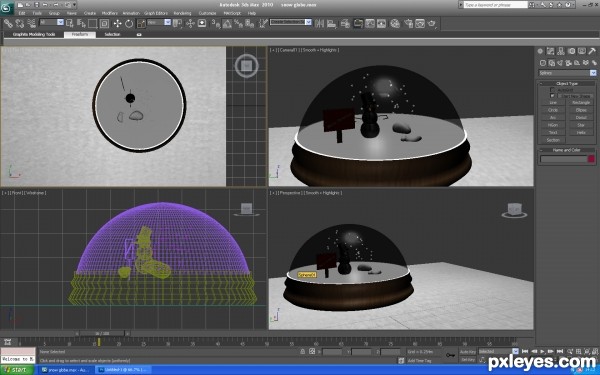The image size is (600, 375).
Task: Click the Circle spline button
Action: point(553,110)
